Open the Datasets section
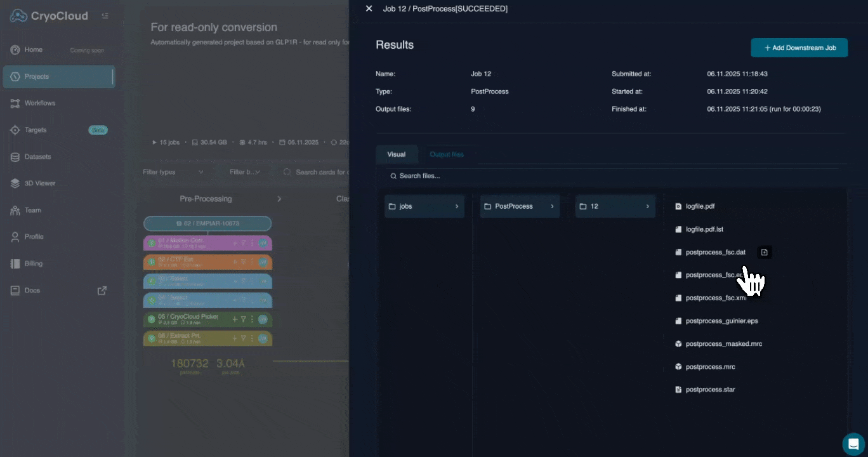 [37, 157]
